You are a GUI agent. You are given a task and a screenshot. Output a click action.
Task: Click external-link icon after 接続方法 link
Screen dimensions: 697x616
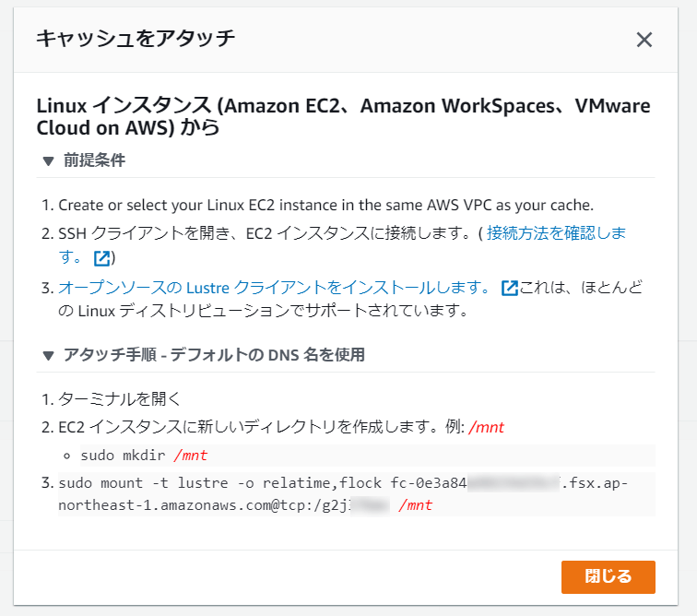pos(101,258)
